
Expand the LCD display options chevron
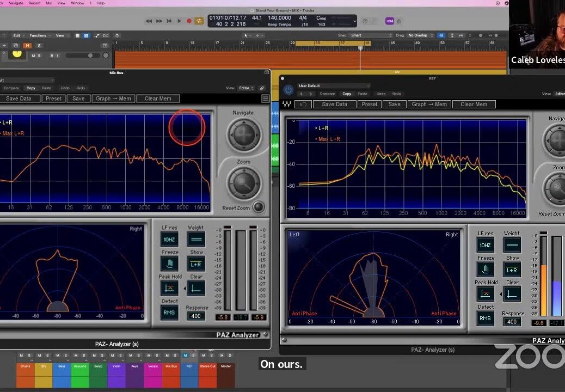coord(354,21)
